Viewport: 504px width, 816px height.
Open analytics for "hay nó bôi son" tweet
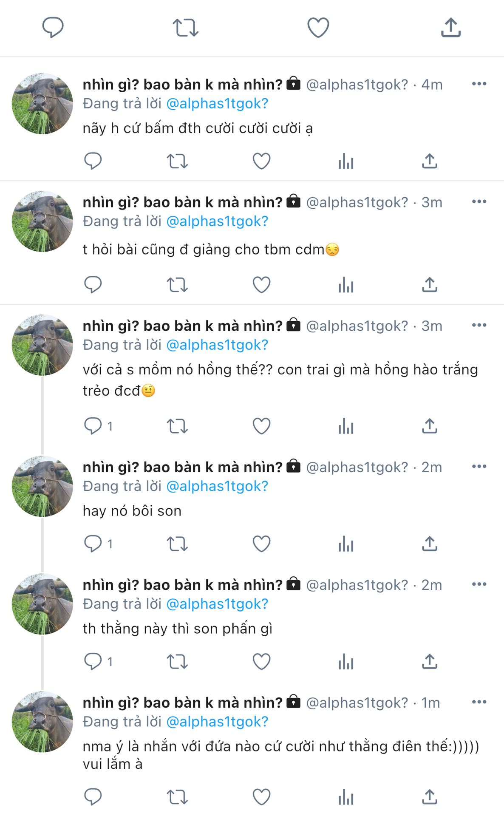[346, 544]
